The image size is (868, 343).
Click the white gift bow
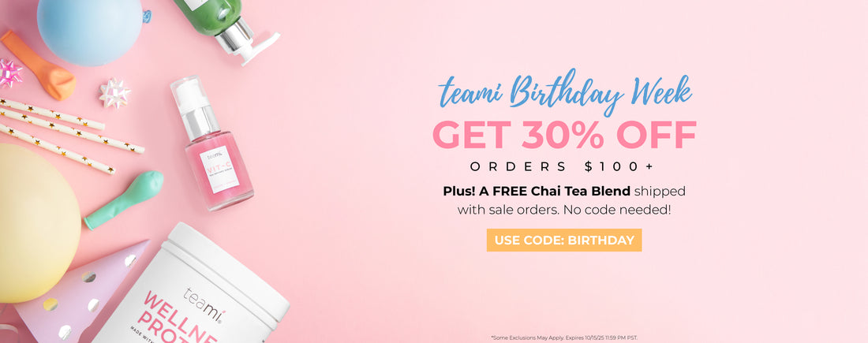tap(115, 92)
